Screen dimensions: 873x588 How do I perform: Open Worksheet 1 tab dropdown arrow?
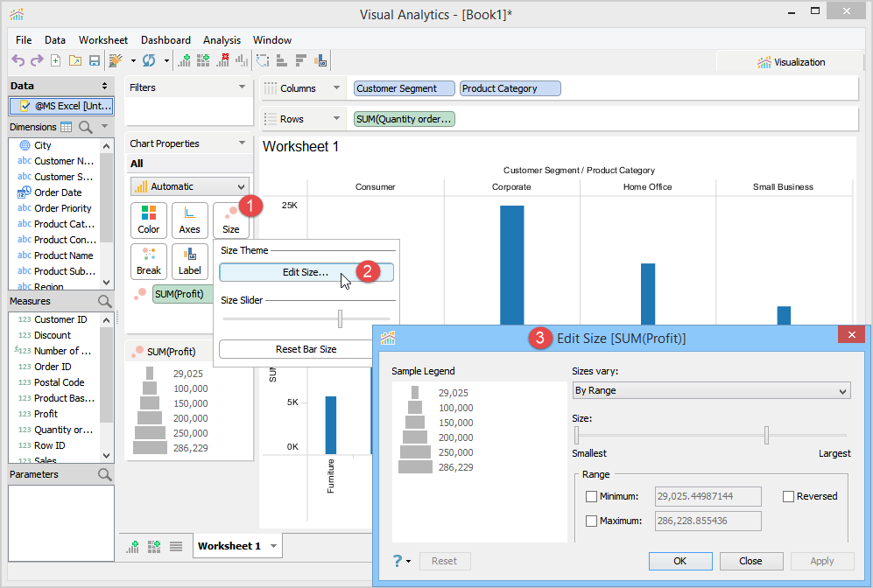[x=273, y=546]
